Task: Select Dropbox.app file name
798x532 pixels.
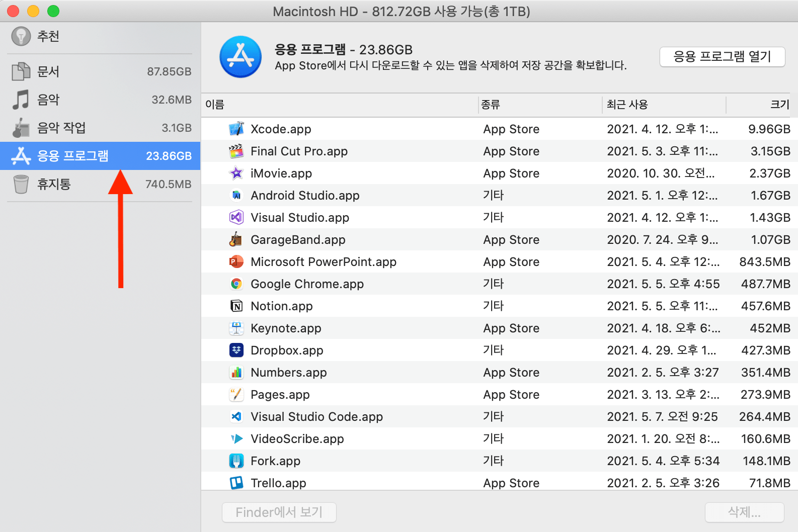Action: (287, 350)
